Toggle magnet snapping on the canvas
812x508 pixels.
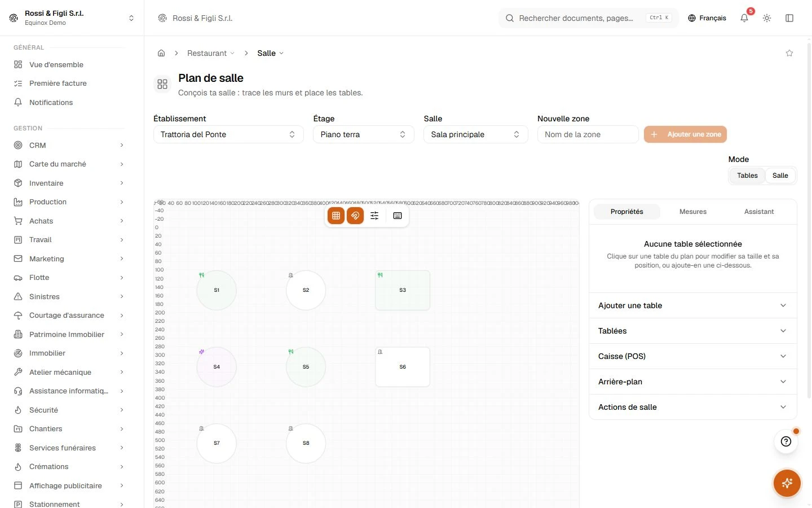[x=355, y=216]
